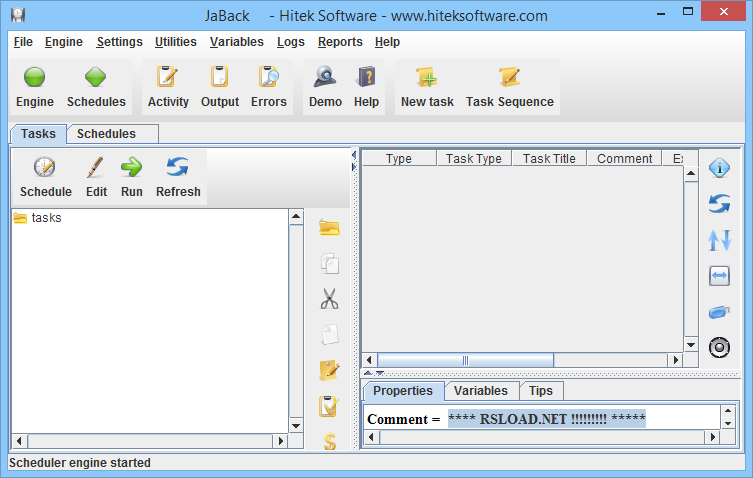753x478 pixels.
Task: Sort by the Type column header
Action: coord(399,159)
